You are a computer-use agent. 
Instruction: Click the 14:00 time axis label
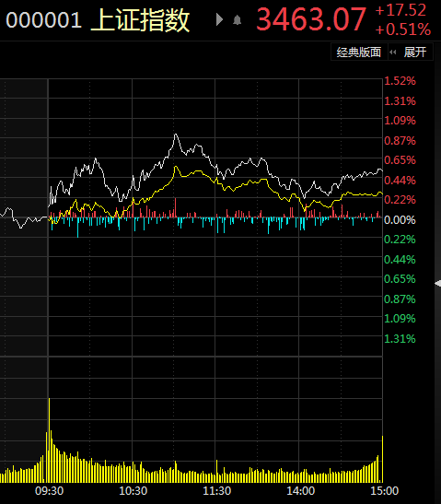point(301,491)
